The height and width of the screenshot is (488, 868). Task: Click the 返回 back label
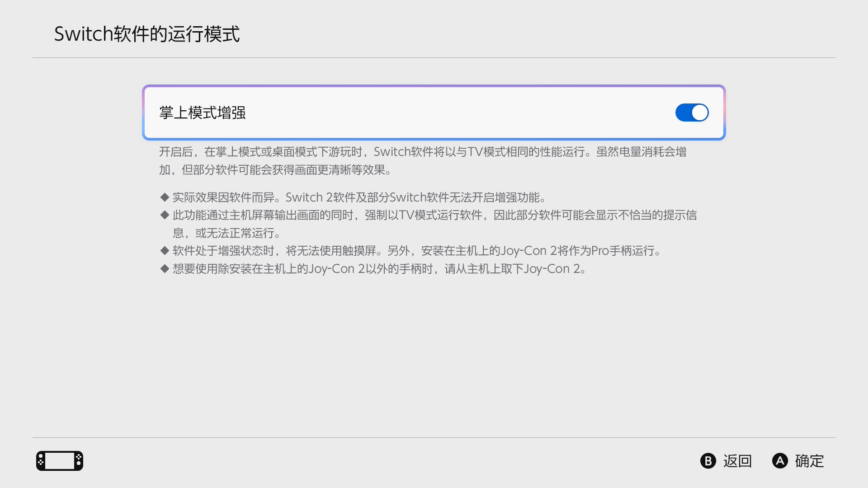pos(737,461)
